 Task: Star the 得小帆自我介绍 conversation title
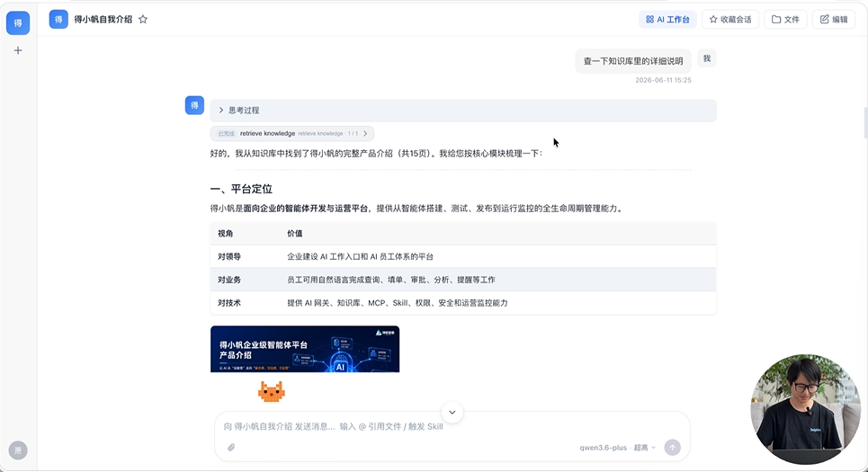click(143, 20)
